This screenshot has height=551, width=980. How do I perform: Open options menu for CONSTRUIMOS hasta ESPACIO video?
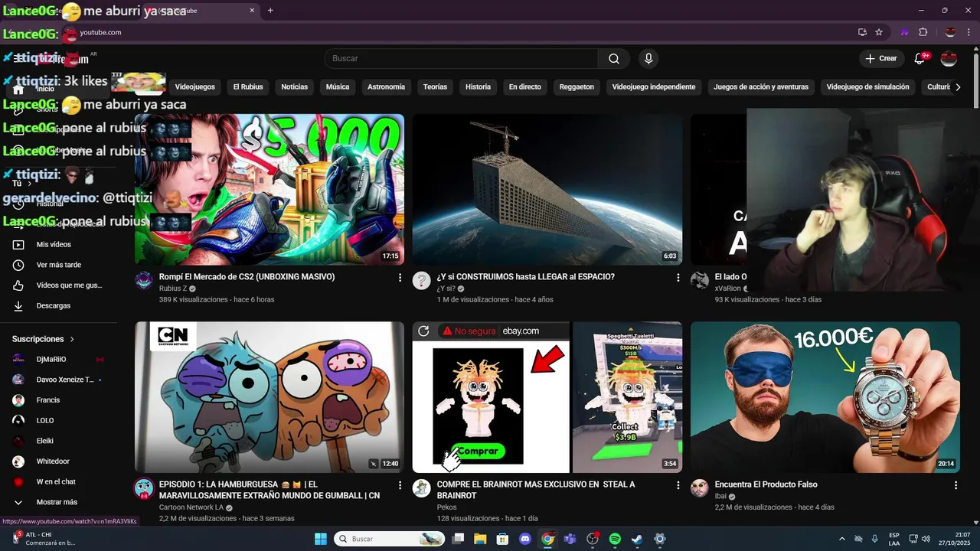(678, 278)
